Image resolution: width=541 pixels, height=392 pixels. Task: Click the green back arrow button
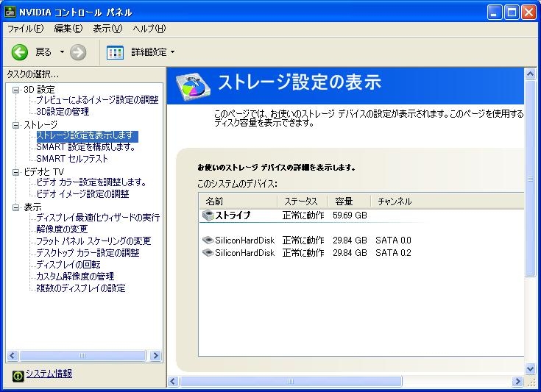pyautogui.click(x=20, y=52)
